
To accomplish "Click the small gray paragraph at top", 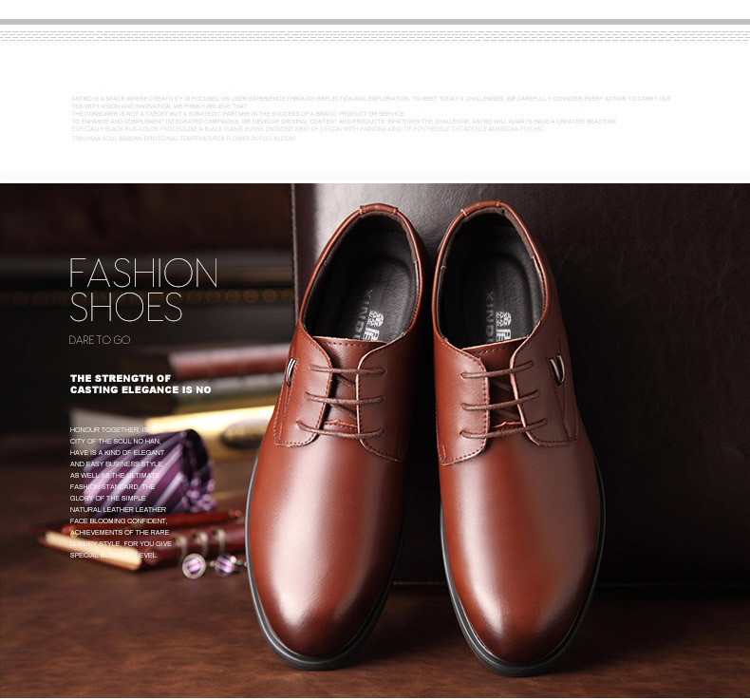I will (370, 118).
